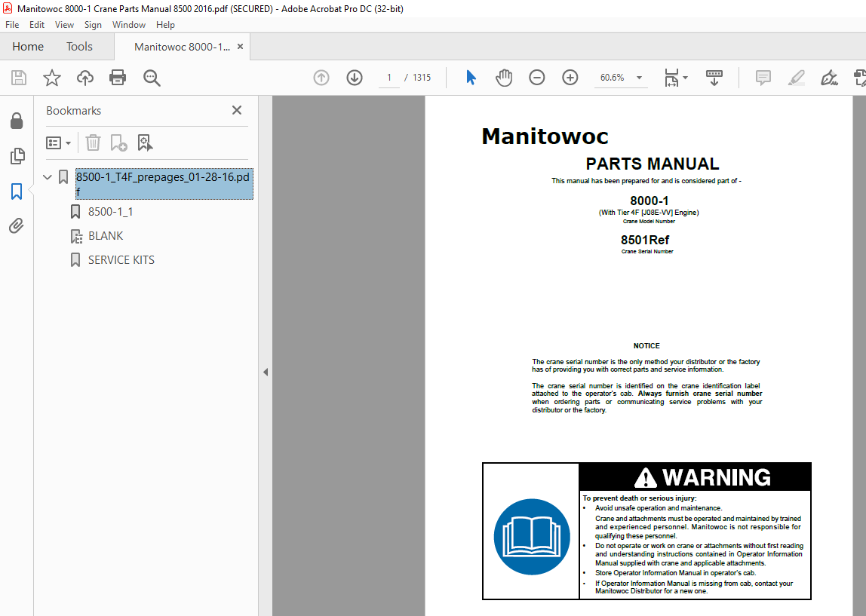Switch to the Tools tab

(79, 47)
